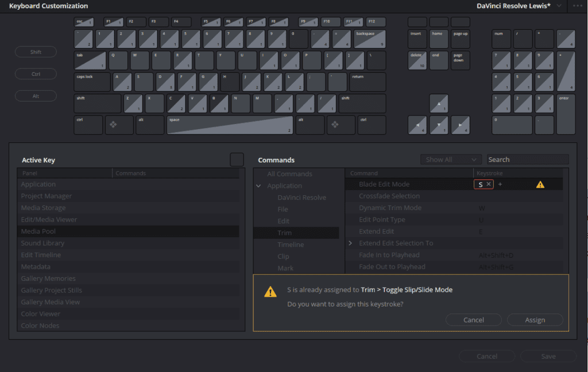588x372 pixels.
Task: Remove the S keystroke with its X
Action: [x=489, y=184]
